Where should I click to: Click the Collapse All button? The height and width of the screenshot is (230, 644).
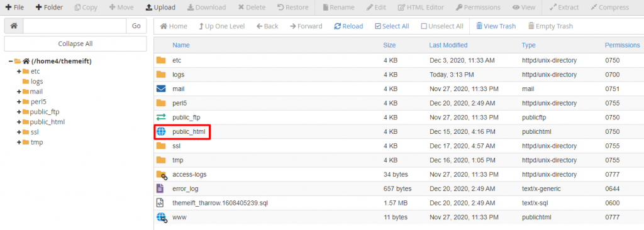75,43
